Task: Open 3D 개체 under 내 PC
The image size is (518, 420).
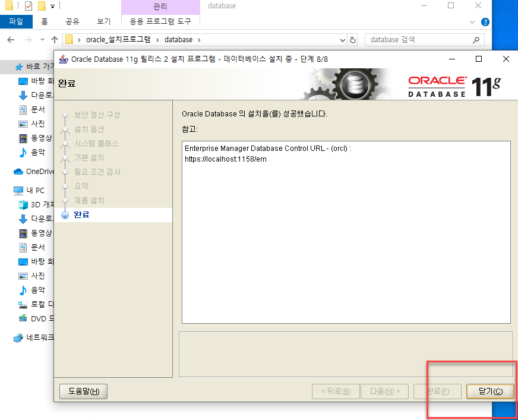Action: [x=36, y=204]
